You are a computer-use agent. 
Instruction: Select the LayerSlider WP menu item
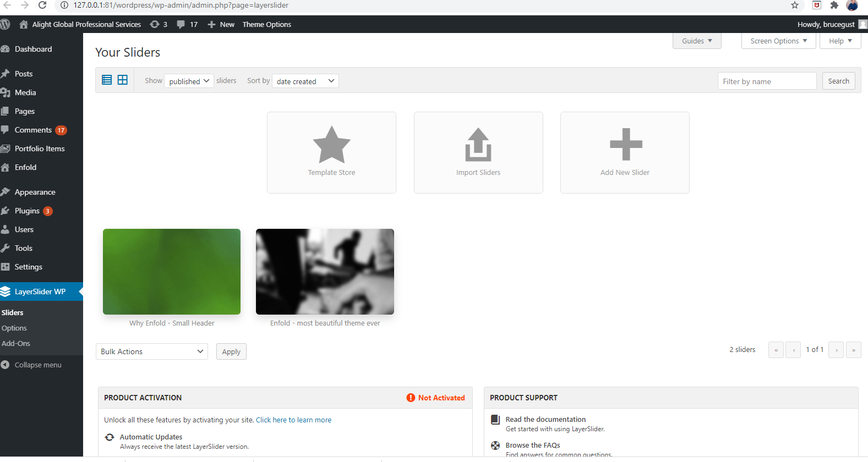point(41,291)
